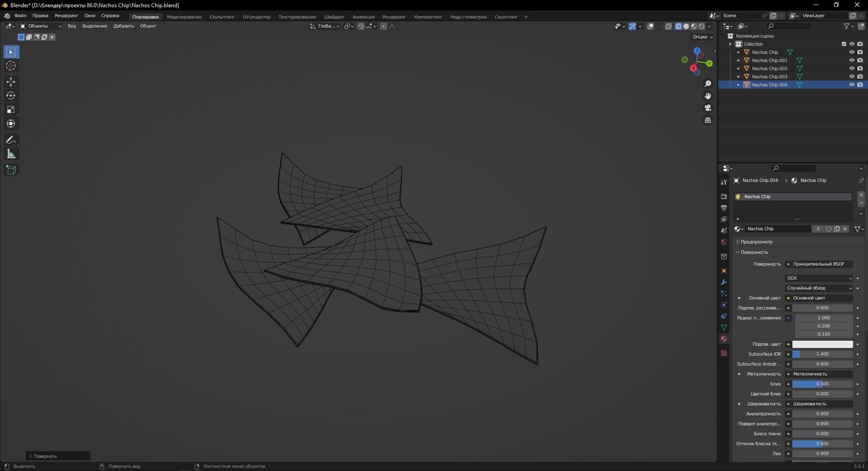Open the World properties tab
This screenshot has height=471, width=868.
tap(724, 242)
